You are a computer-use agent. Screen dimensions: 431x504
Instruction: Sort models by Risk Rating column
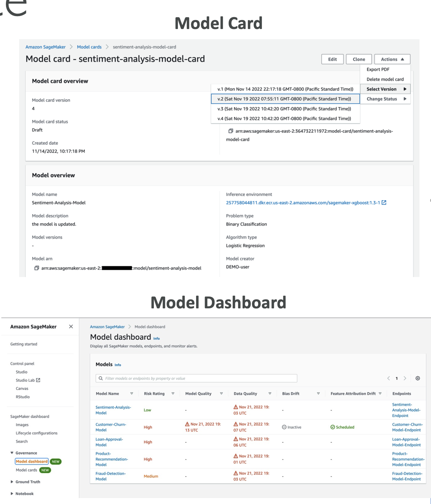pyautogui.click(x=173, y=394)
